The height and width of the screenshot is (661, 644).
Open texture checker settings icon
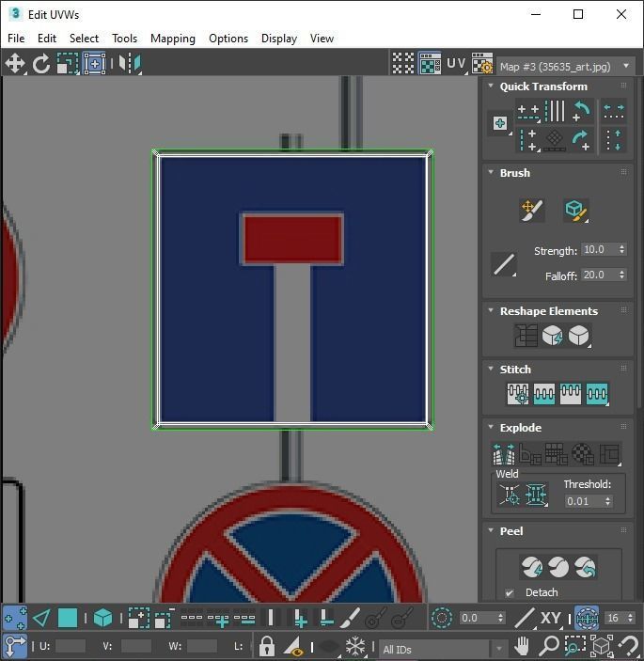[482, 63]
